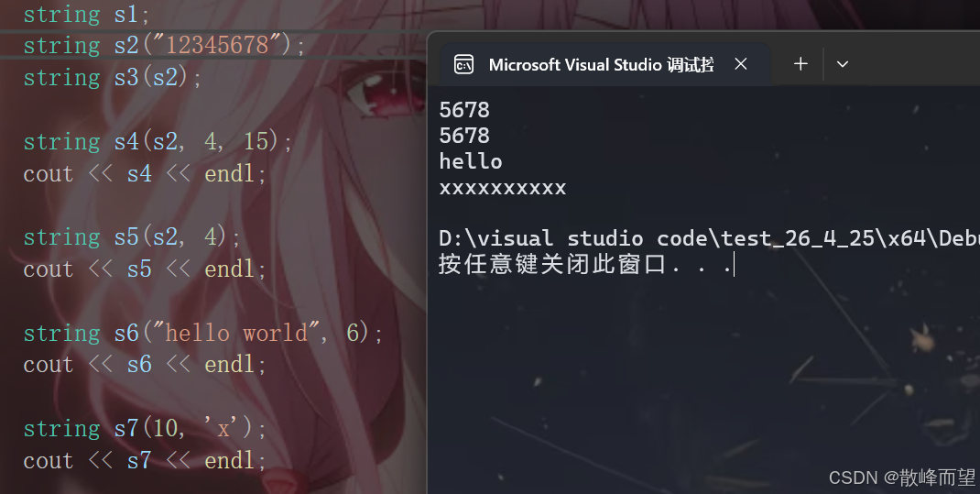Click the line cout << s7 << endl;
This screenshot has width=980, height=494.
pos(145,461)
